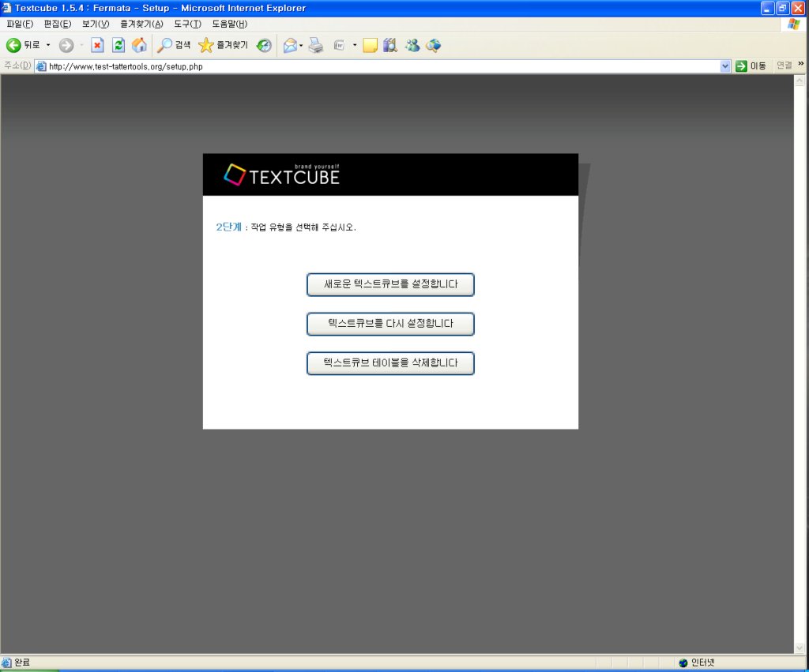Click the Edit with Word icon

[x=339, y=45]
